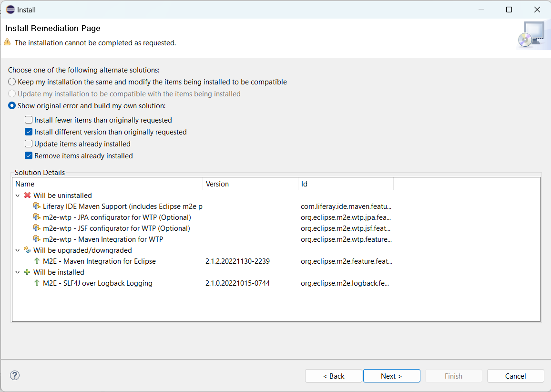Click the Maven Integration for WTP feature icon
This screenshot has width=551, height=392.
coord(37,239)
